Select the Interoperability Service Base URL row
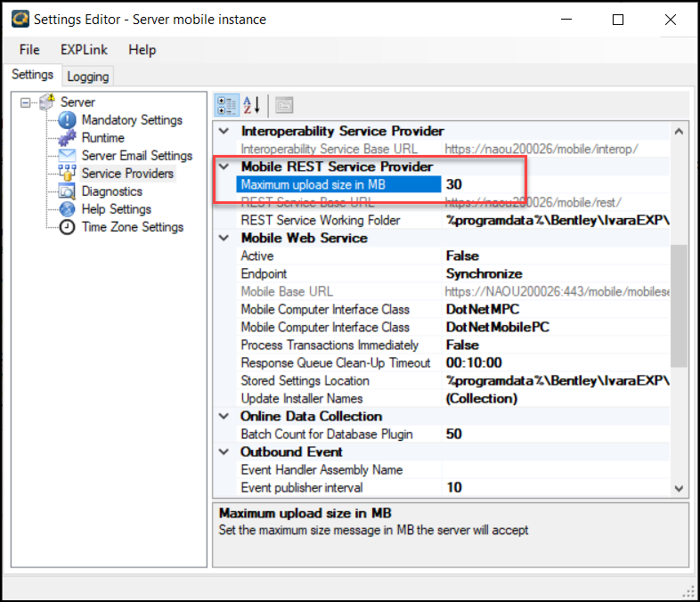This screenshot has width=700, height=602. point(452,149)
